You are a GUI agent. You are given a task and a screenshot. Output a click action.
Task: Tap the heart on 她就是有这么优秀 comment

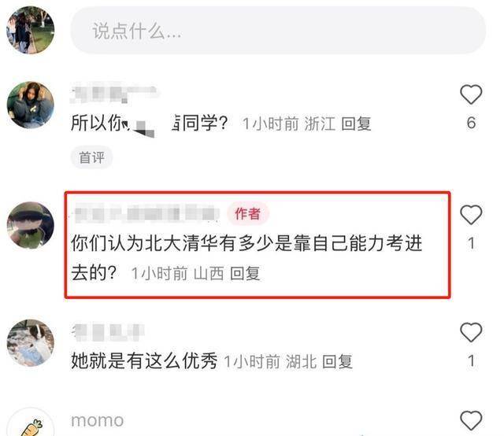pyautogui.click(x=471, y=332)
